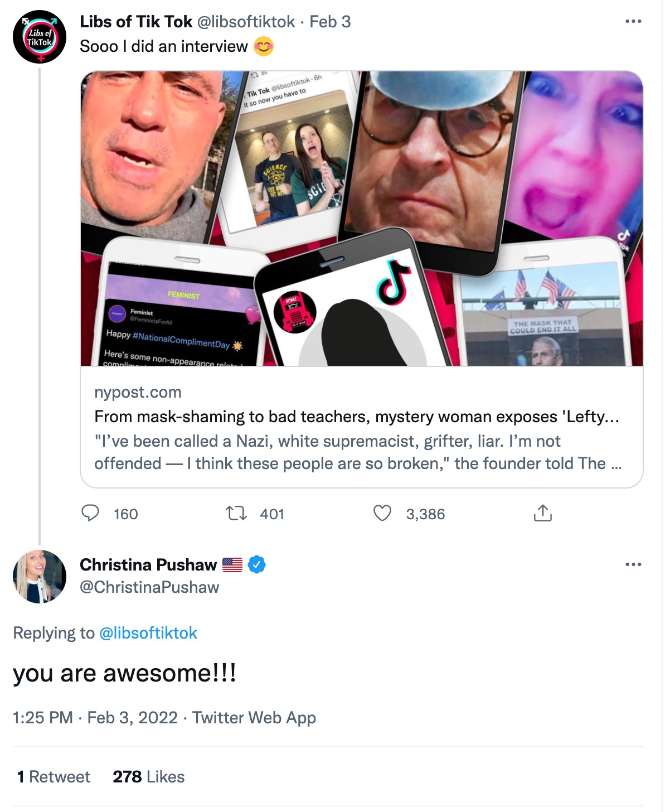Click the Christina Pushaw display name

pyautogui.click(x=148, y=565)
